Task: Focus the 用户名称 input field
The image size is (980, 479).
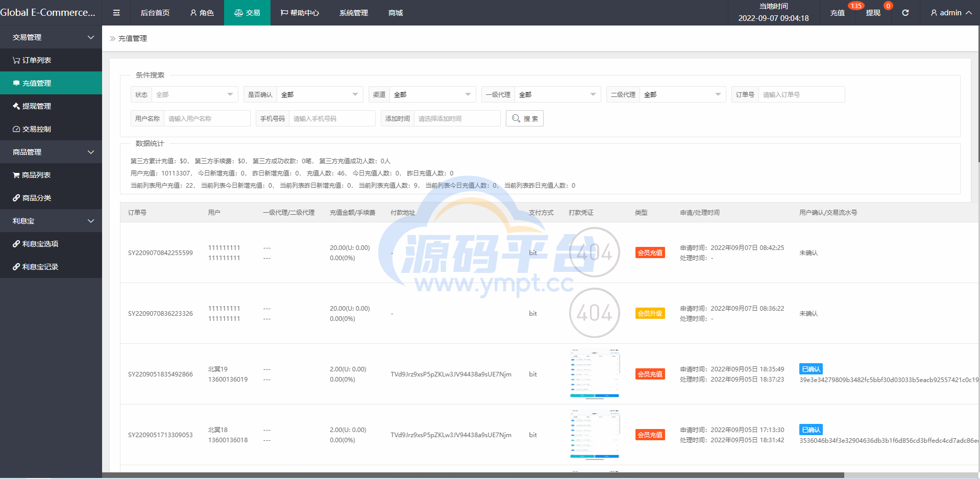Action: coord(207,118)
